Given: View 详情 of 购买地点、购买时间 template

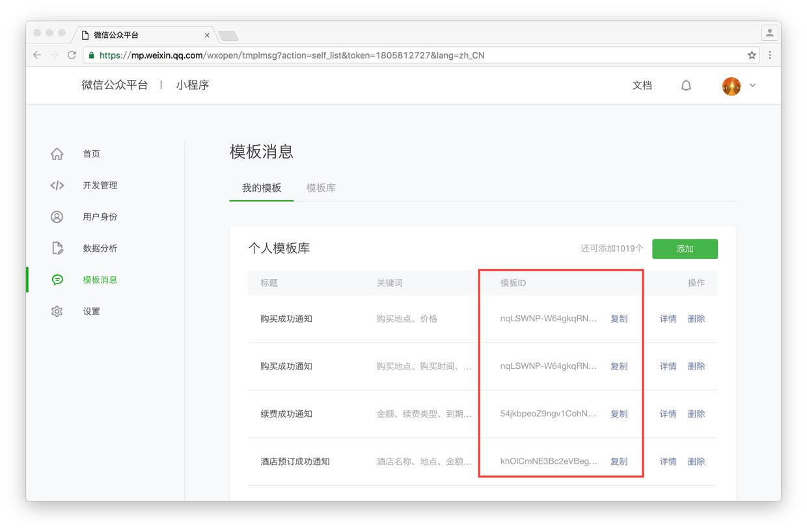Looking at the screenshot, I should point(668,366).
